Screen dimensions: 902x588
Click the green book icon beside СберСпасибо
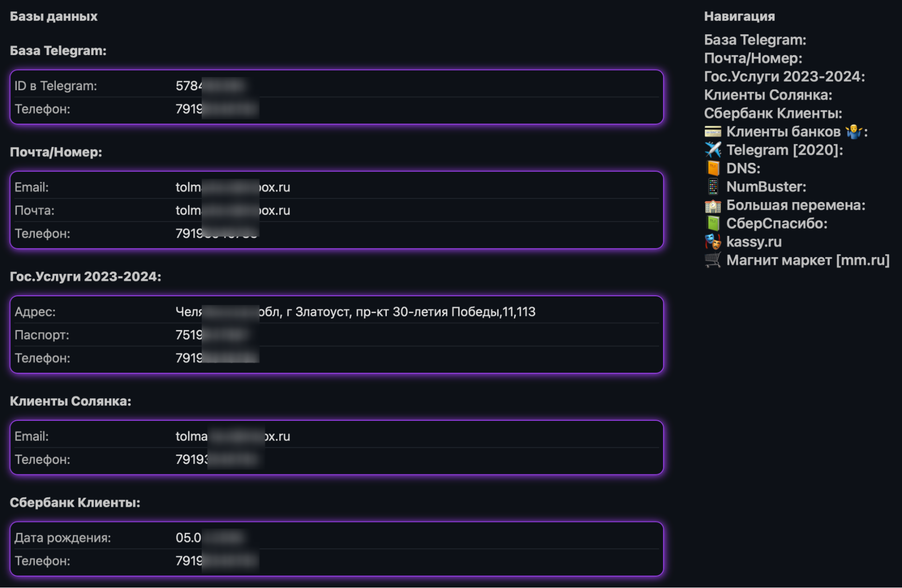(713, 224)
